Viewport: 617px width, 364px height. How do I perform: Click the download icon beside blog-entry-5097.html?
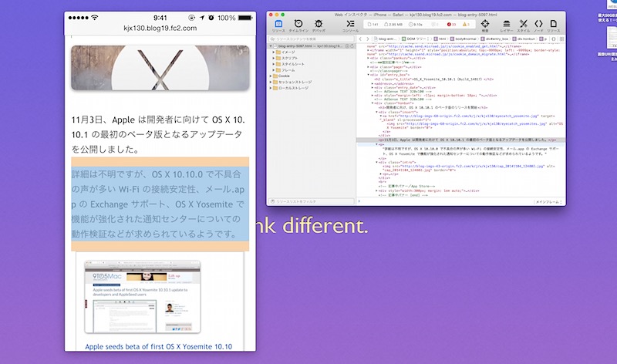click(x=347, y=46)
